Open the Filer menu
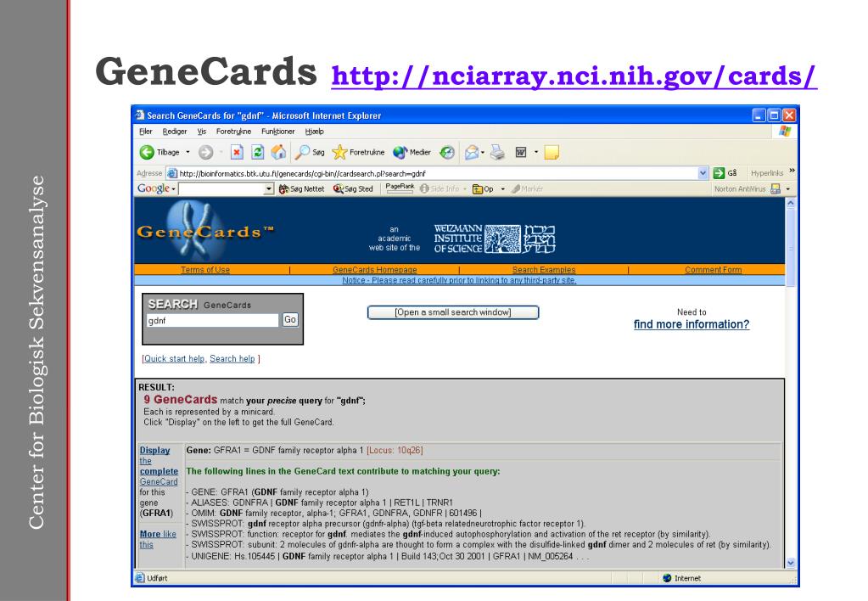The image size is (868, 601). (146, 132)
